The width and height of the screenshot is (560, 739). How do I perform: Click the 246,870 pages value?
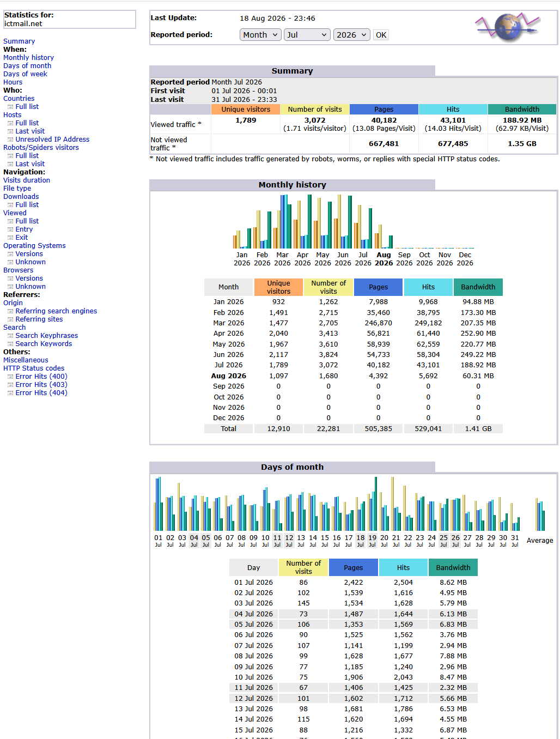(379, 323)
